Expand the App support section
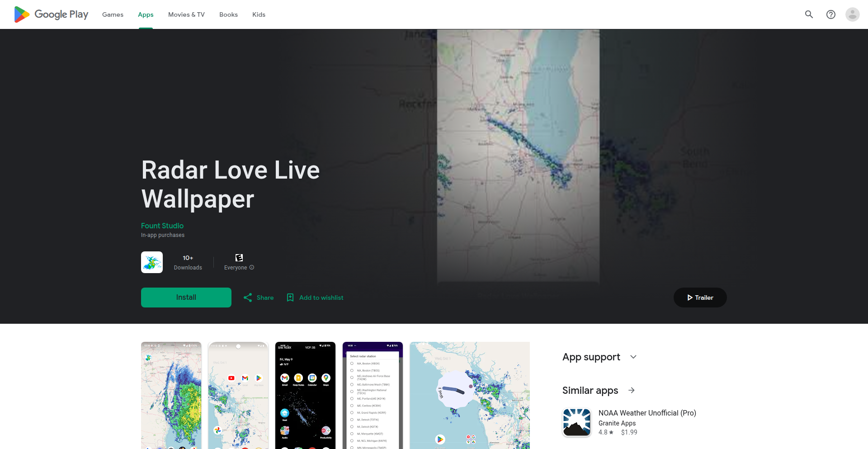Screen dimensions: 868x449 [633, 357]
